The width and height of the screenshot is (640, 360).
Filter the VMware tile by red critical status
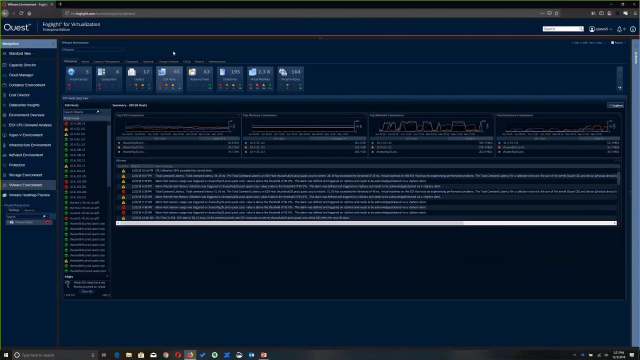pos(48,222)
